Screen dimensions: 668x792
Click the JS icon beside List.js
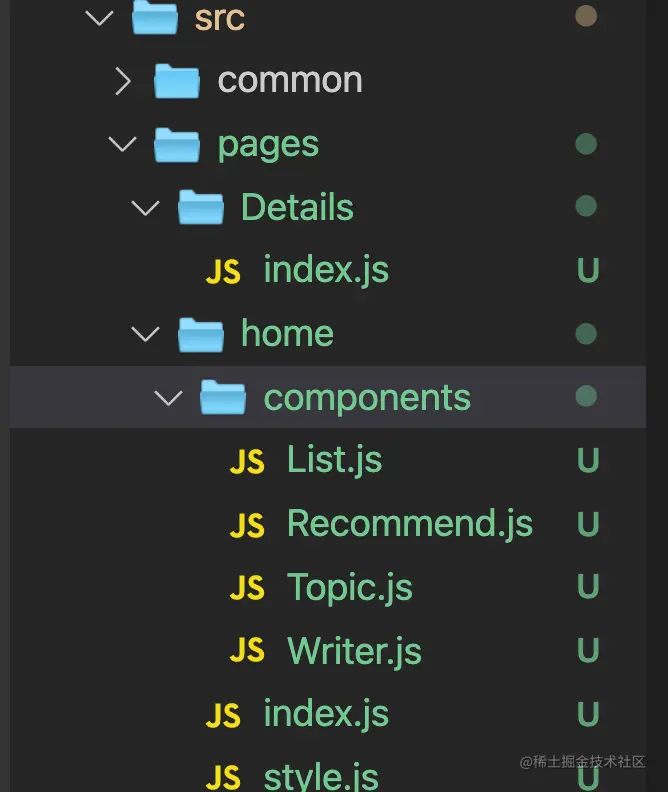click(x=247, y=461)
